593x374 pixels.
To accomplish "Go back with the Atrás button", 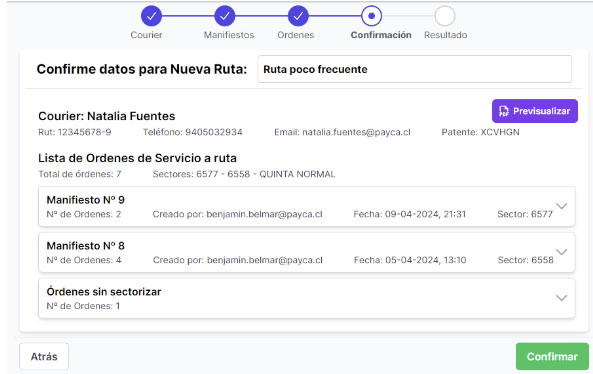I will point(44,356).
